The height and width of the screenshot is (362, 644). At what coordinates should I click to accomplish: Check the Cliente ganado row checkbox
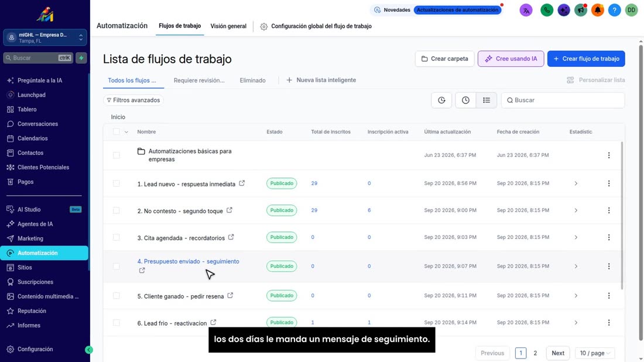(x=117, y=296)
